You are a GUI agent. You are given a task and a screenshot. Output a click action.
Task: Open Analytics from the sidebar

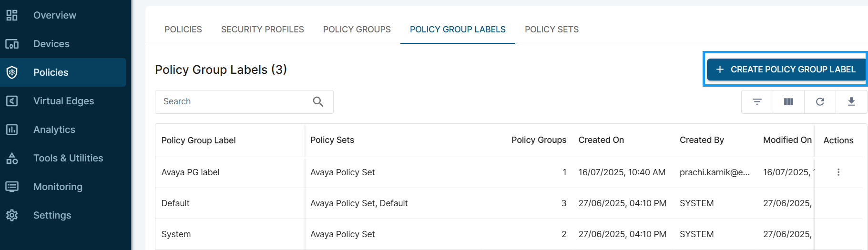click(54, 130)
